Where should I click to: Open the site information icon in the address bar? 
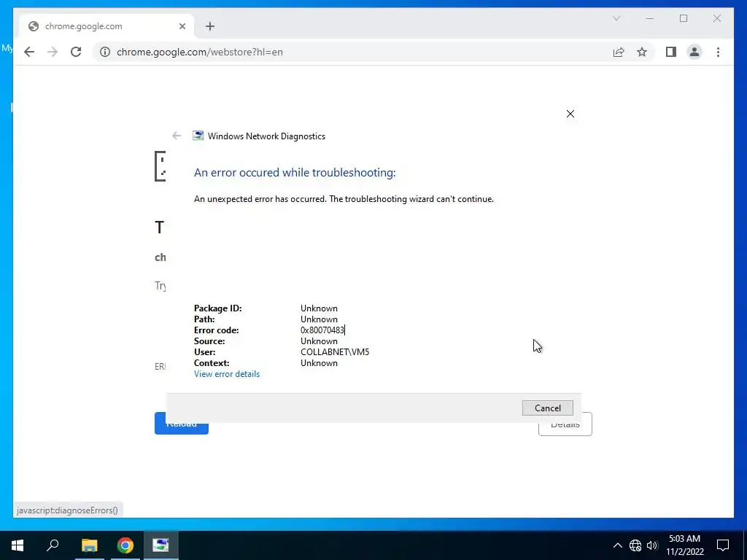coord(105,52)
